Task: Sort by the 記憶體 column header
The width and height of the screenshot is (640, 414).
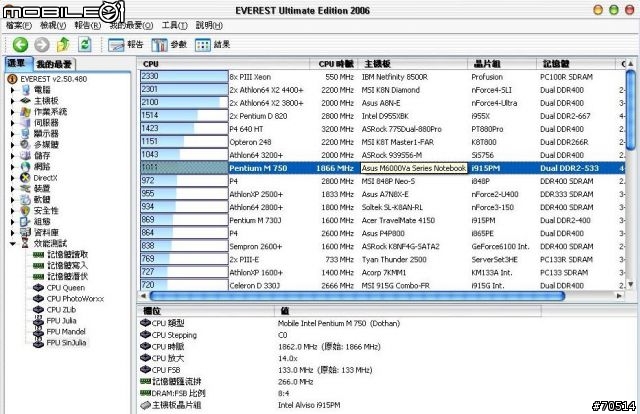Action: click(x=576, y=64)
